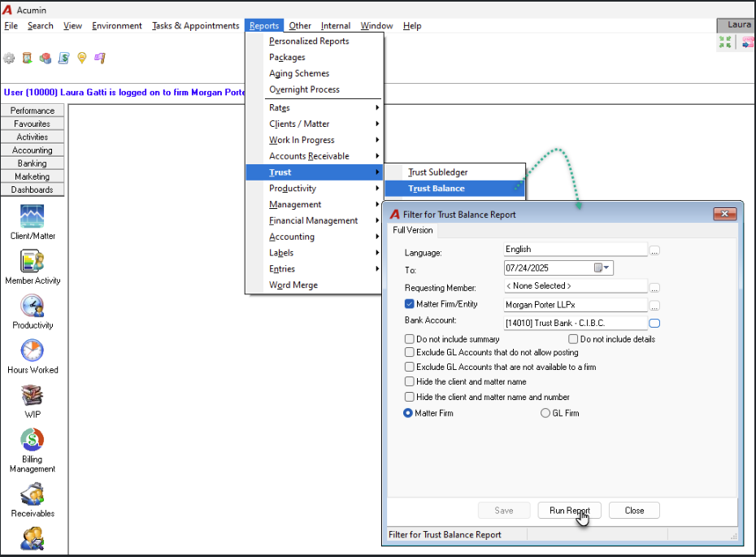Viewport: 756px width, 557px height.
Task: Click the Banking sidebar button
Action: [x=33, y=163]
